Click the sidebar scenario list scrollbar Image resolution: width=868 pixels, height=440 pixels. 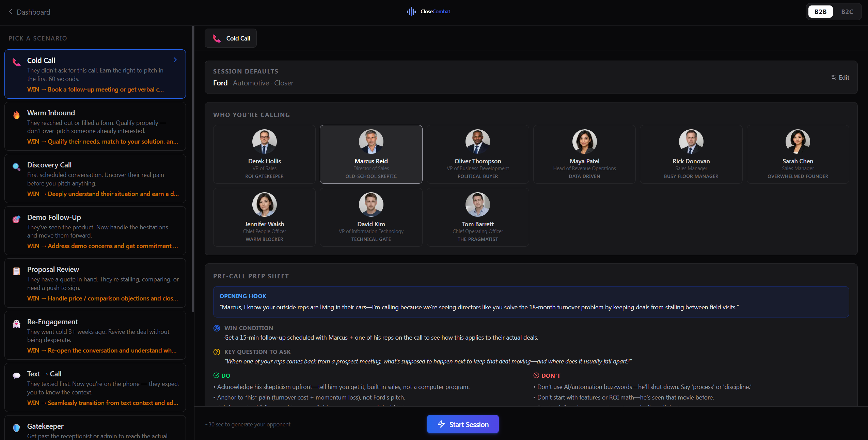click(x=193, y=169)
